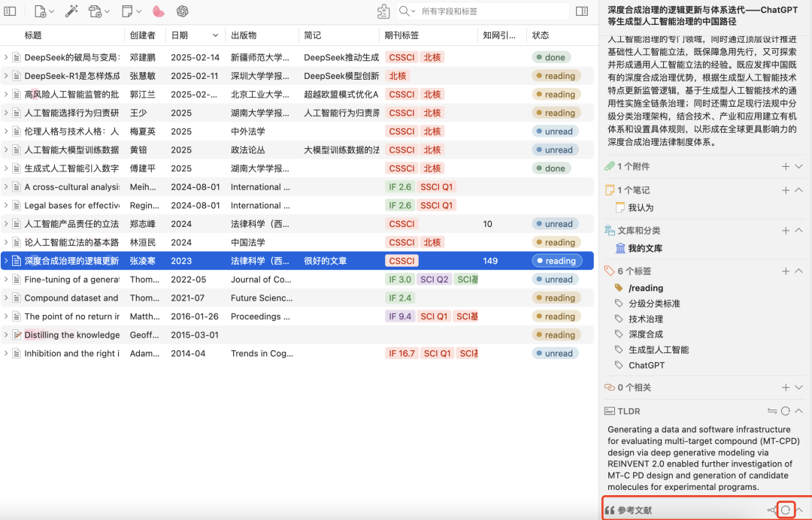The width and height of the screenshot is (812, 520).
Task: Click the 参考文献 quote mark icon
Action: (x=610, y=510)
